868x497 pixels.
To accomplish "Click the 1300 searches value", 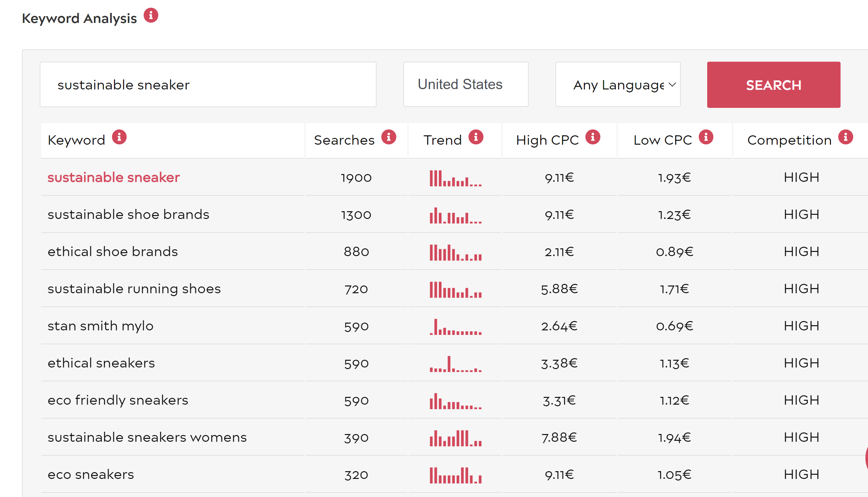I will (x=356, y=215).
